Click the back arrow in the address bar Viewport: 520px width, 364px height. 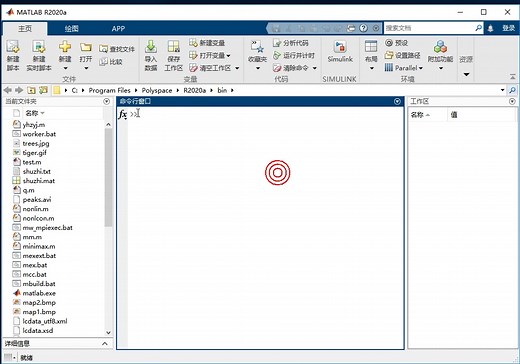[8, 90]
